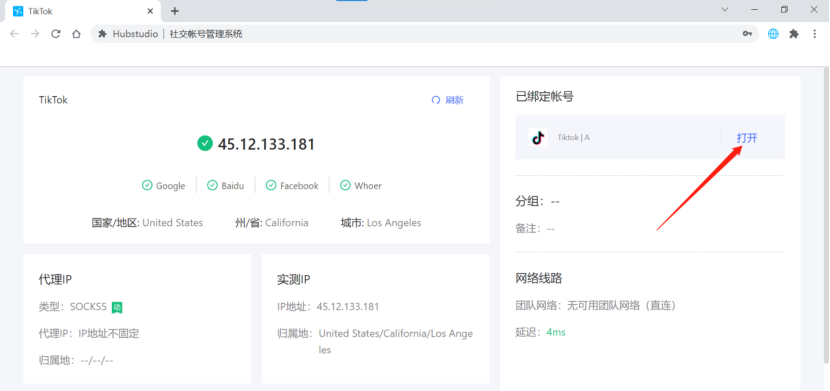Open the home page via the home icon
Viewport: 830px width, 391px height.
point(76,34)
